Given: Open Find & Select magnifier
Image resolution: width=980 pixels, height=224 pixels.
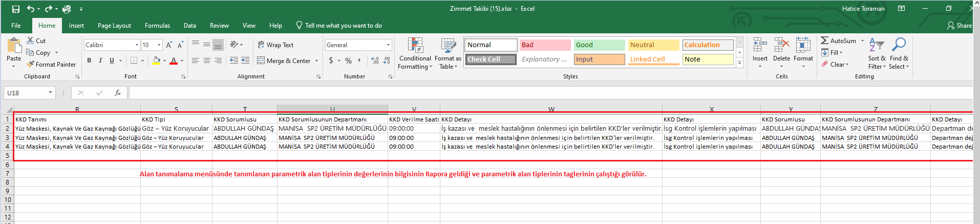Looking at the screenshot, I should coord(899,53).
